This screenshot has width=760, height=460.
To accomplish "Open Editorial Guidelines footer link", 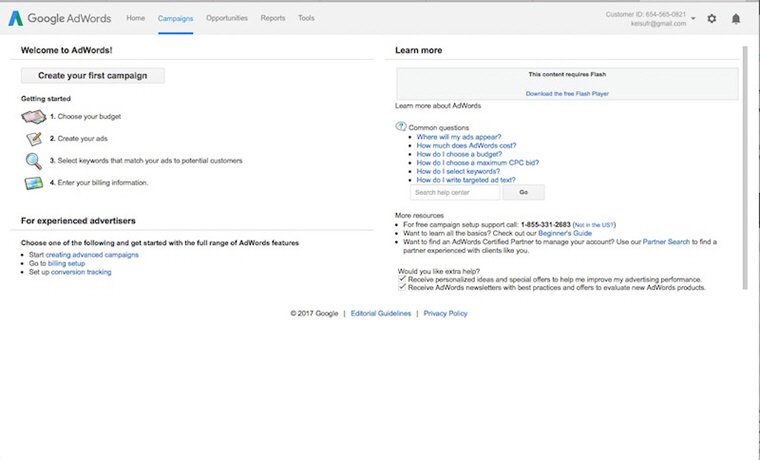I will pos(381,314).
